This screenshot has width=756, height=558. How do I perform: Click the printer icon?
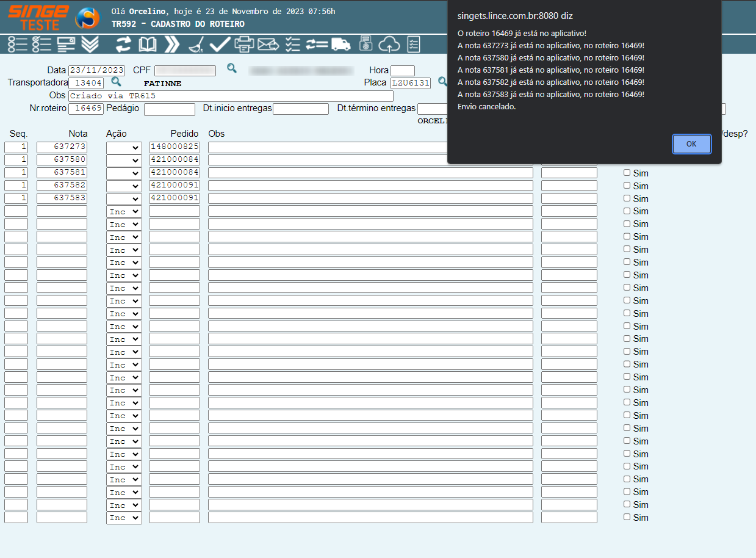[x=244, y=44]
